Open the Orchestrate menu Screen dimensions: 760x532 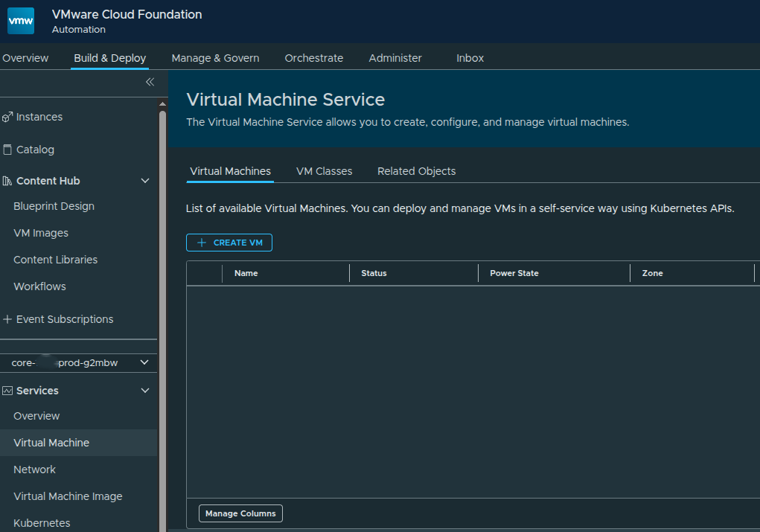[313, 57]
